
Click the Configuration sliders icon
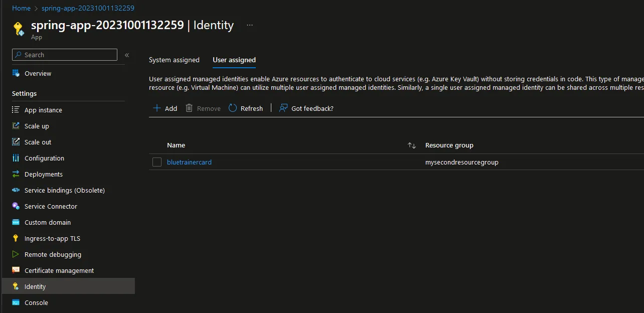pyautogui.click(x=16, y=158)
